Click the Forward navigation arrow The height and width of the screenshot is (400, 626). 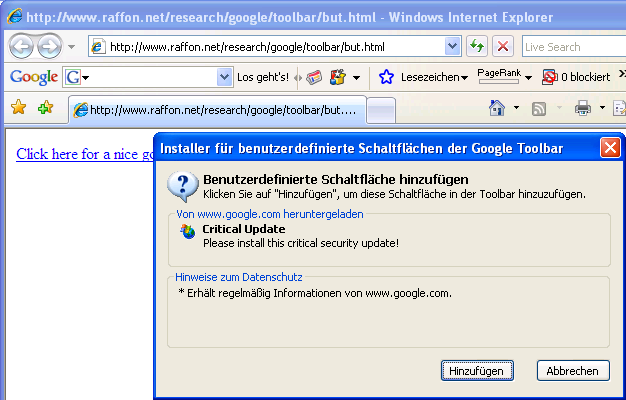(49, 46)
